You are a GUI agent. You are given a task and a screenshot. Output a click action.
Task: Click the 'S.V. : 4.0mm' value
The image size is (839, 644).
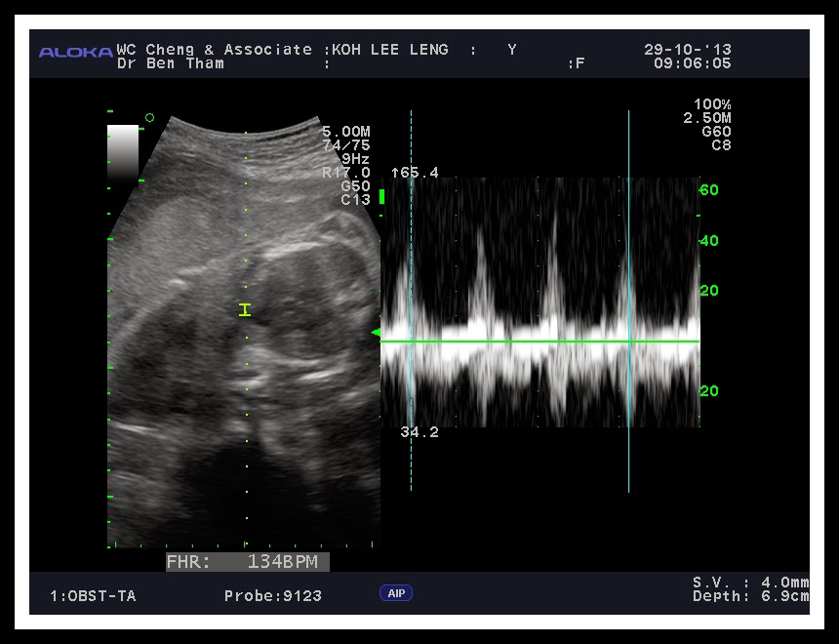750,582
